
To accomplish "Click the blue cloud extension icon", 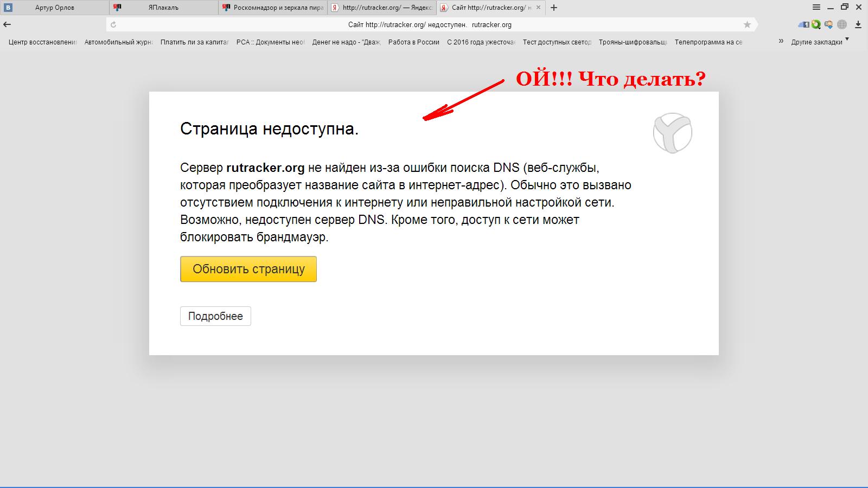I will tap(803, 24).
